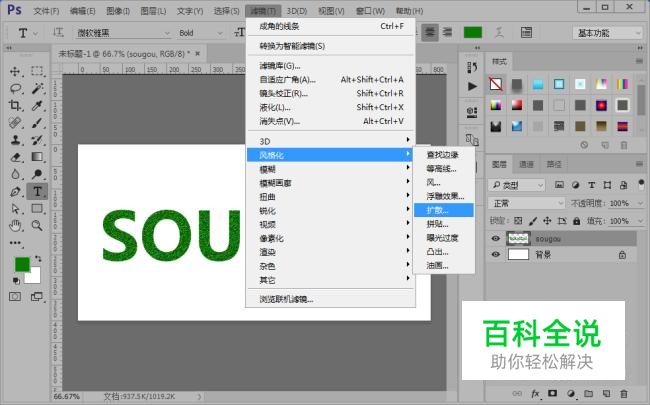Select the Crop tool

coord(15,105)
